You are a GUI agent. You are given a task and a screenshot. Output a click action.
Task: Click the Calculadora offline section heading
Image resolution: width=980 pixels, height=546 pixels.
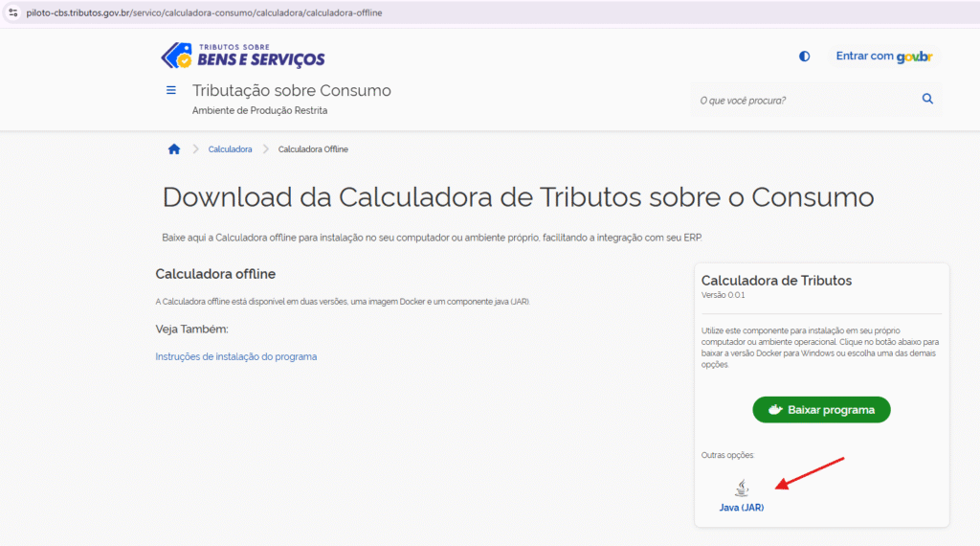point(215,274)
